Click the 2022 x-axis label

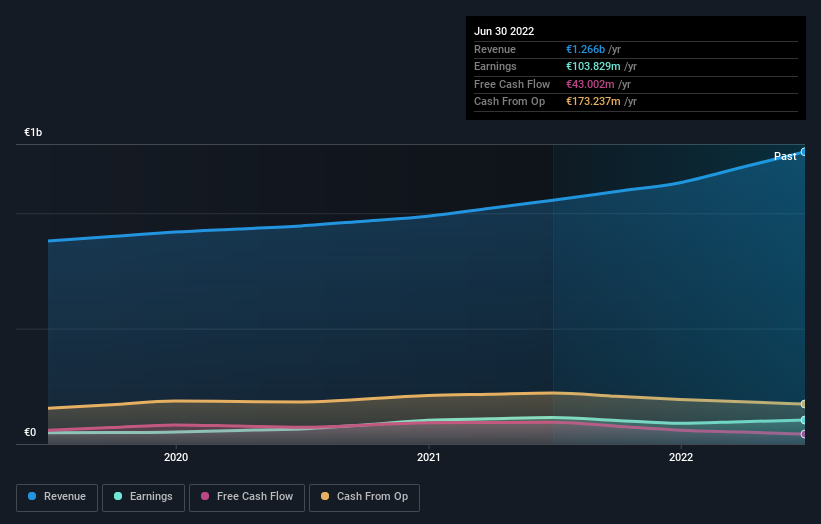click(x=681, y=457)
